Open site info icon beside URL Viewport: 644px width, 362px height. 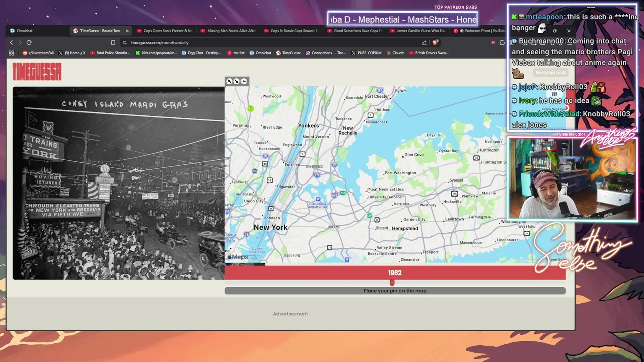[x=125, y=43]
